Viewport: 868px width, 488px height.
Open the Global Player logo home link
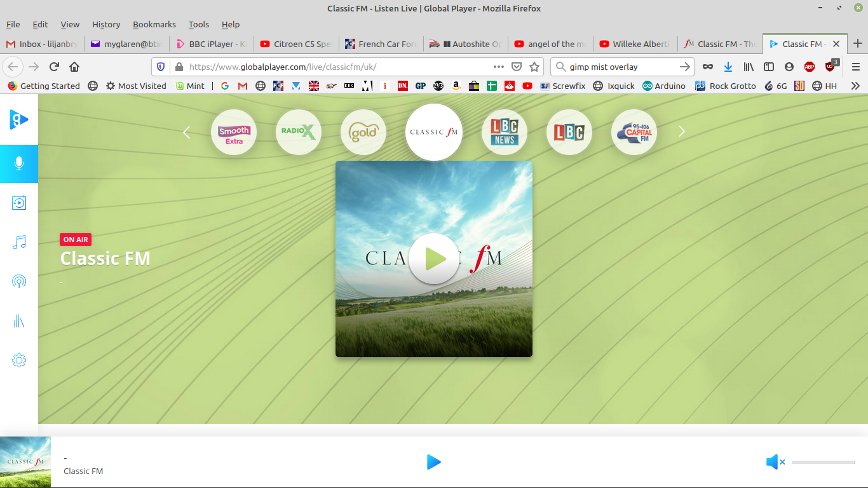click(x=18, y=119)
